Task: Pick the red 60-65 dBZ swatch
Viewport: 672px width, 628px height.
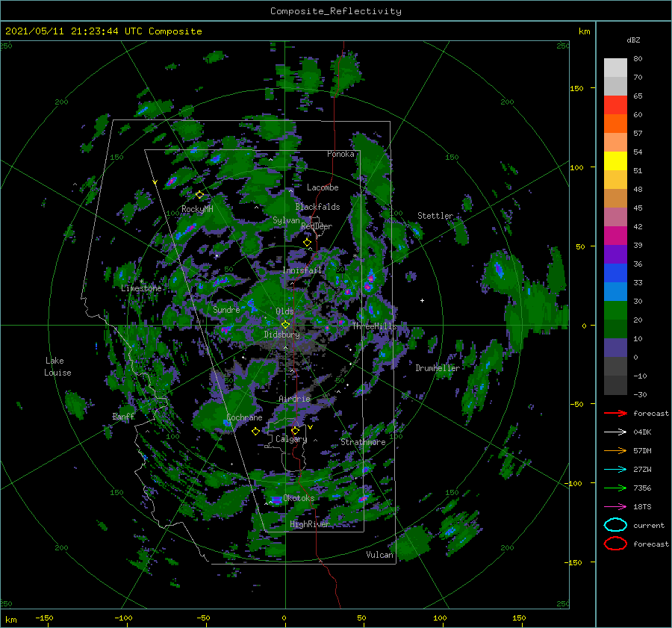Action: (615, 105)
